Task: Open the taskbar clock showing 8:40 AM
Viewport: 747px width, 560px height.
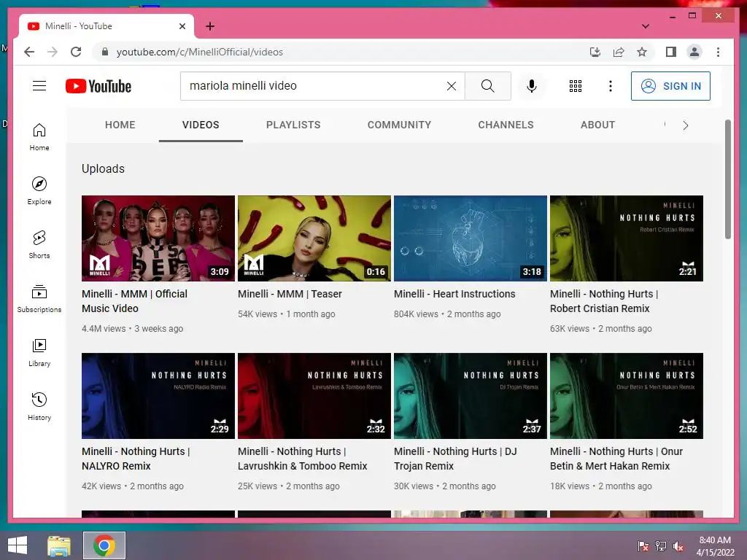Action: pos(715,545)
